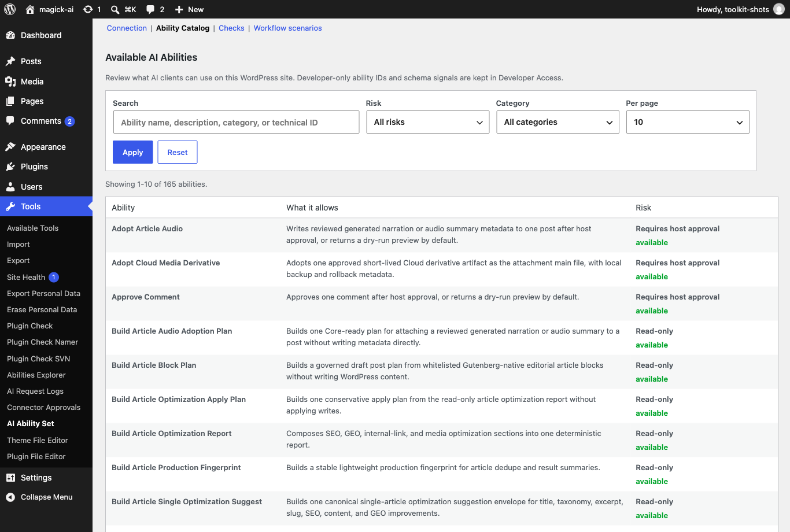Click the Settings sliders icon
The image size is (790, 532).
[10, 478]
